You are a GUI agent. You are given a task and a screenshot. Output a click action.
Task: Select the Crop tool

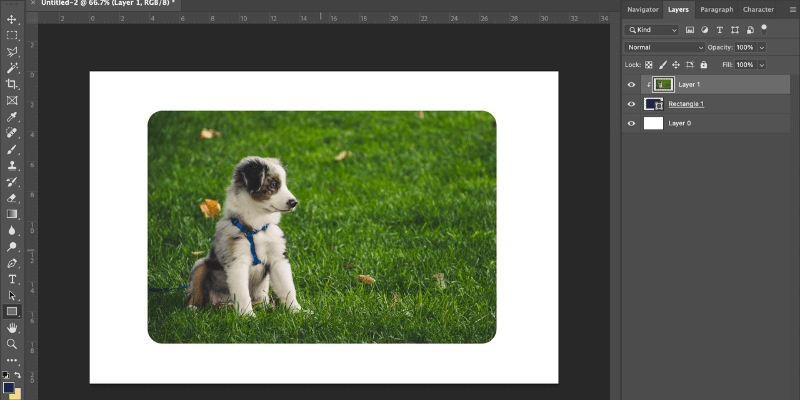[x=12, y=84]
